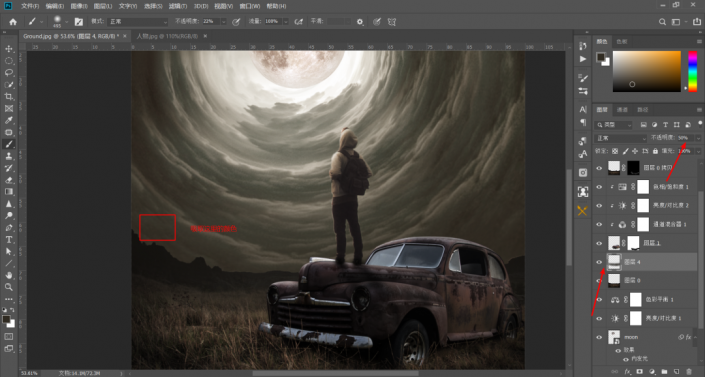Select the Brush tool in left toolbar
Screen dimensions: 705x377
tap(9, 144)
